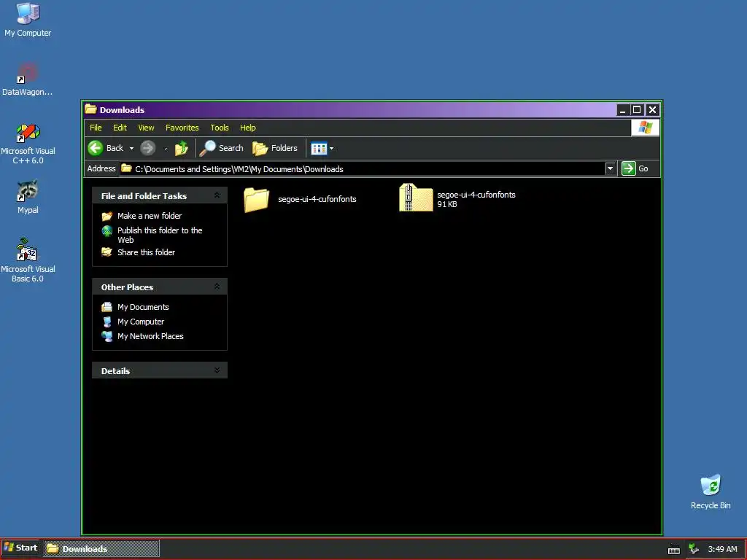Open the Views dropdown arrow

[x=332, y=149]
